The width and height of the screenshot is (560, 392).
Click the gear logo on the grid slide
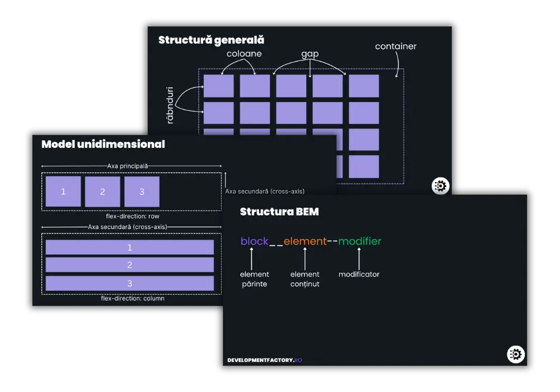coord(441,186)
